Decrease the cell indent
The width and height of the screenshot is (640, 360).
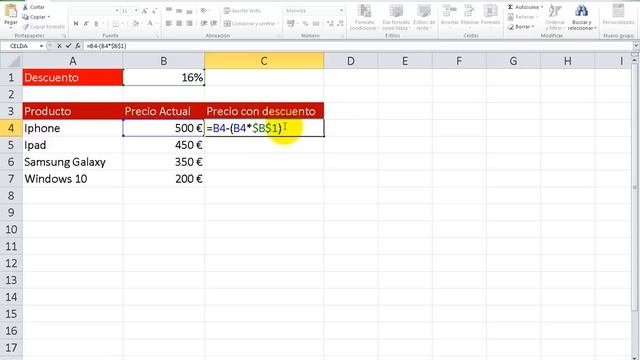[204, 24]
